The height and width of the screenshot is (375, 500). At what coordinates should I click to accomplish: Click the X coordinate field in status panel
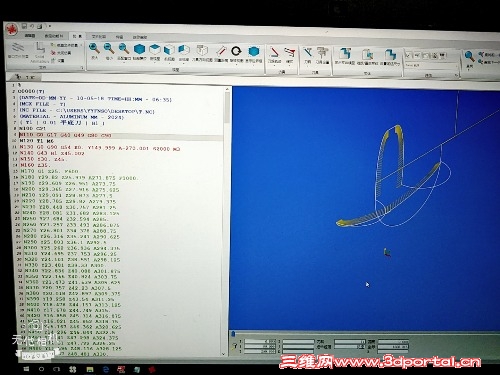click(x=260, y=341)
